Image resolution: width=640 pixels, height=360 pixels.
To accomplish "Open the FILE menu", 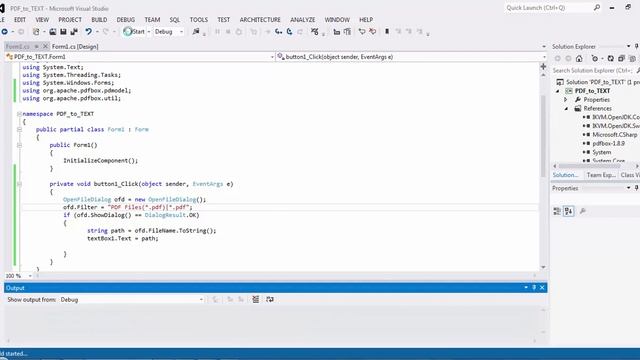I will point(2,20).
